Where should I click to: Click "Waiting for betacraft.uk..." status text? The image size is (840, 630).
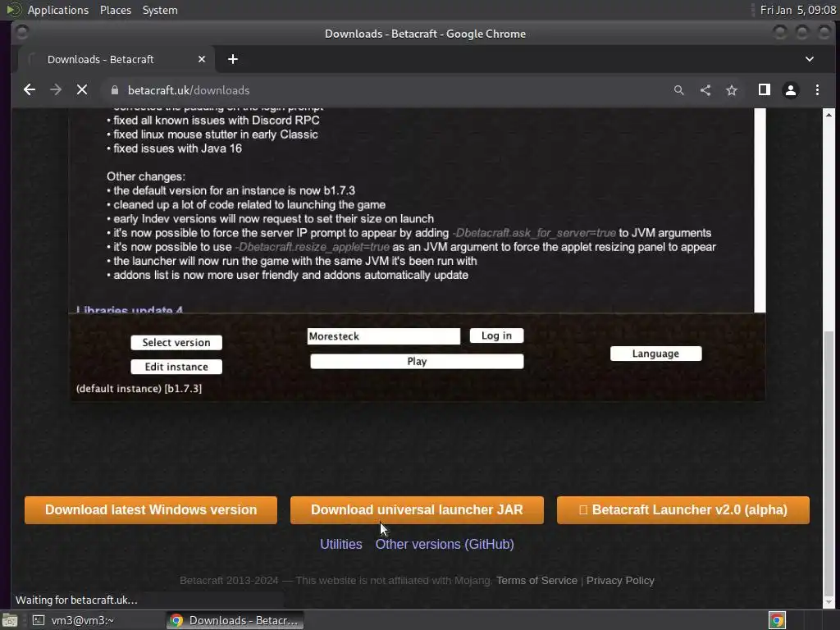point(76,600)
